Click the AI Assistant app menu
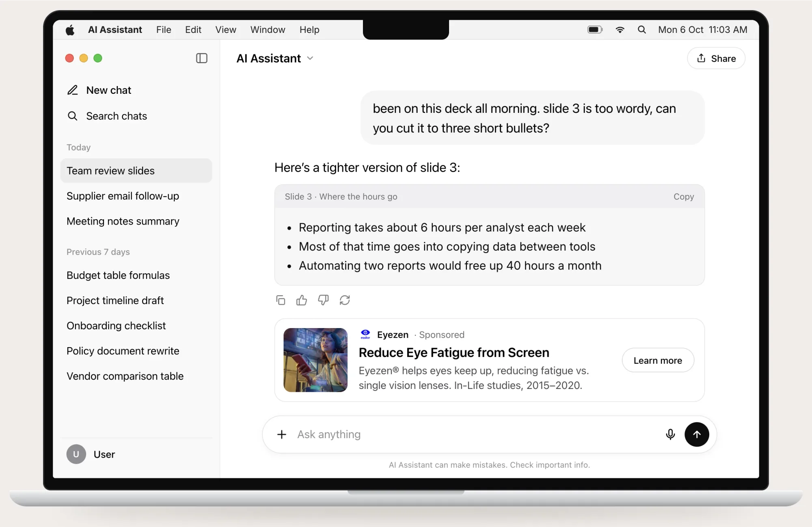 (x=115, y=30)
